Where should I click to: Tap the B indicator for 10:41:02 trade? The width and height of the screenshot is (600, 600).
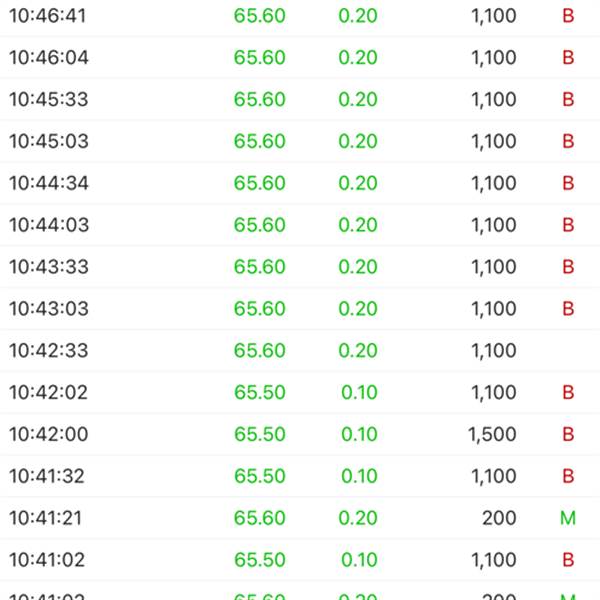coord(568,560)
